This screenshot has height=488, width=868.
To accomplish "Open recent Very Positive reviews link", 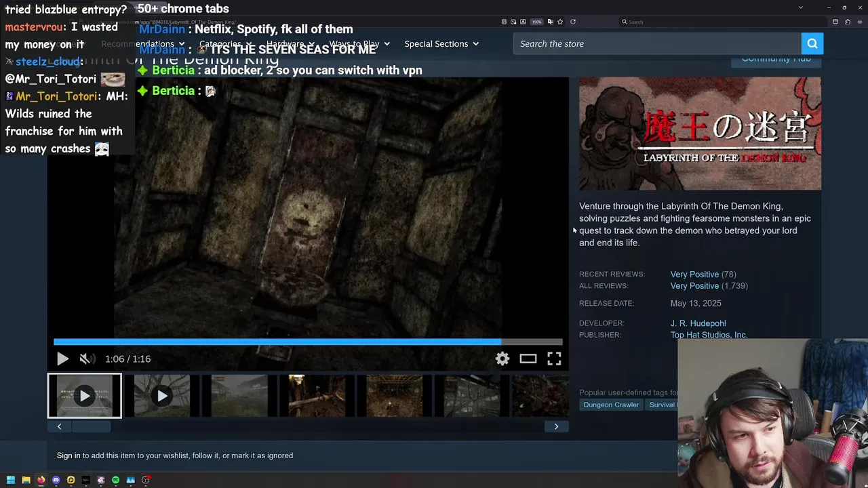I will tap(694, 274).
